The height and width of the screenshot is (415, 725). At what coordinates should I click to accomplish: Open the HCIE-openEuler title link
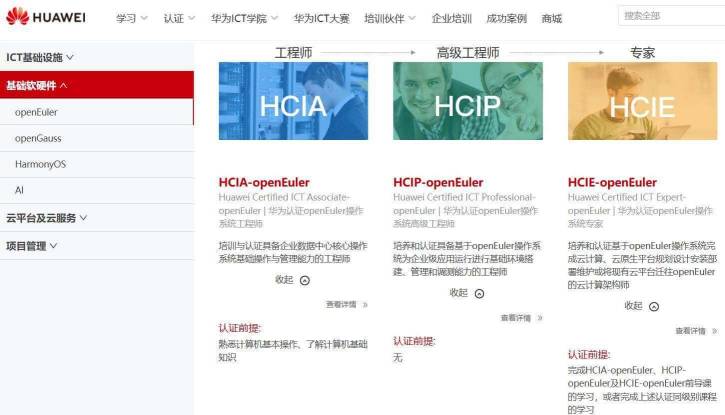(612, 182)
